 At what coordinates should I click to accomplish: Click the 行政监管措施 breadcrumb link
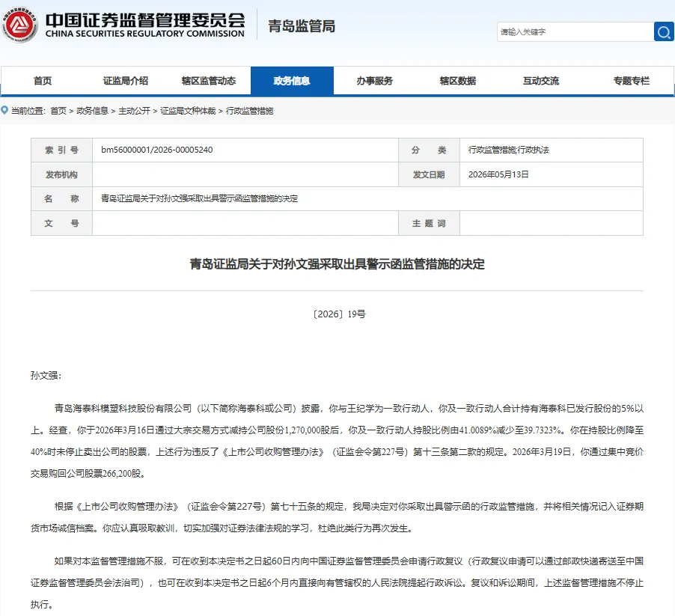pyautogui.click(x=250, y=111)
